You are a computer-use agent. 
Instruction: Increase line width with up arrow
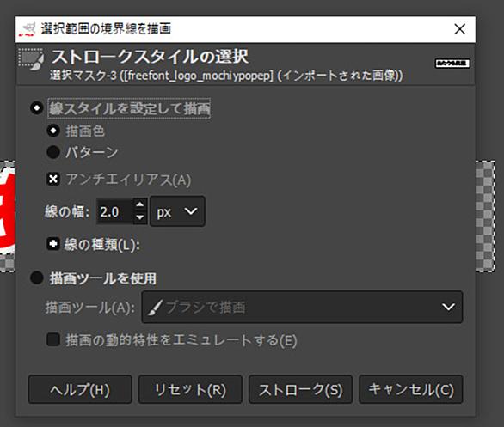pos(140,204)
